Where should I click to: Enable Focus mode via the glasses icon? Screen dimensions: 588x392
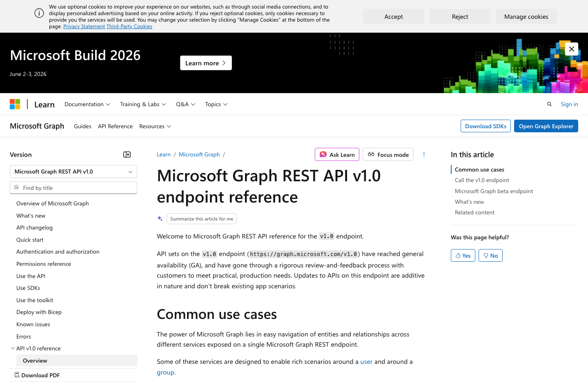coord(371,154)
